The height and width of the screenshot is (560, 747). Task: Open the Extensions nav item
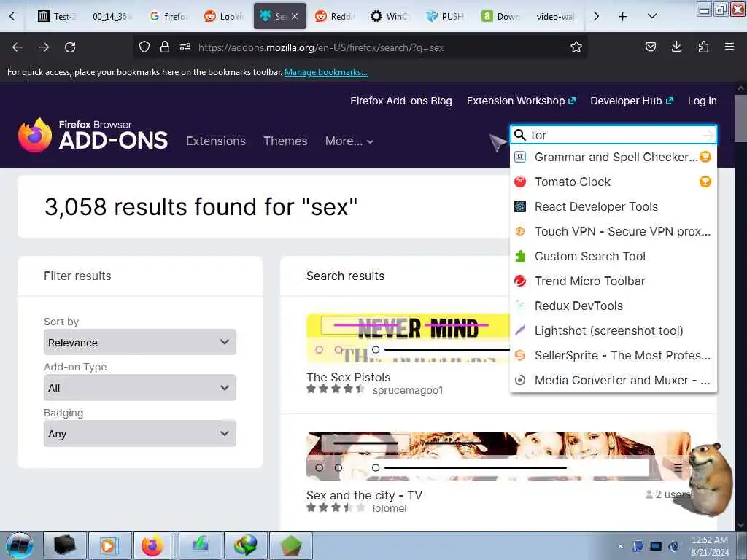216,141
